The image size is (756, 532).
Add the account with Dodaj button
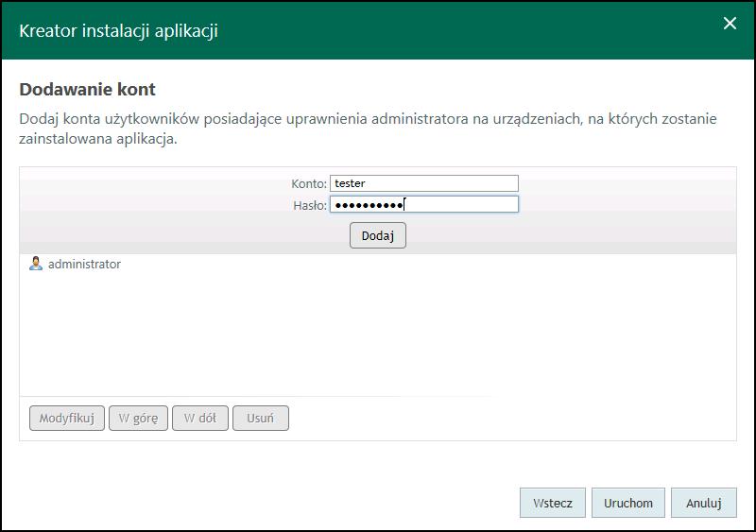378,235
